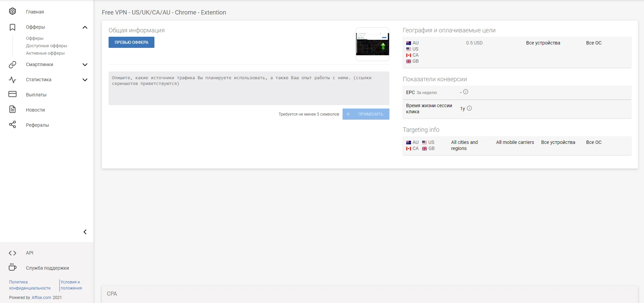
Task: Click Все ОС in Targeting info
Action: (594, 142)
